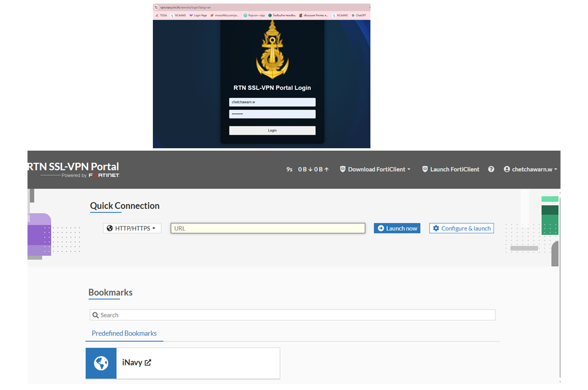Click the magnifier icon in Bookmarks search
This screenshot has height=390, width=588.
pos(96,315)
